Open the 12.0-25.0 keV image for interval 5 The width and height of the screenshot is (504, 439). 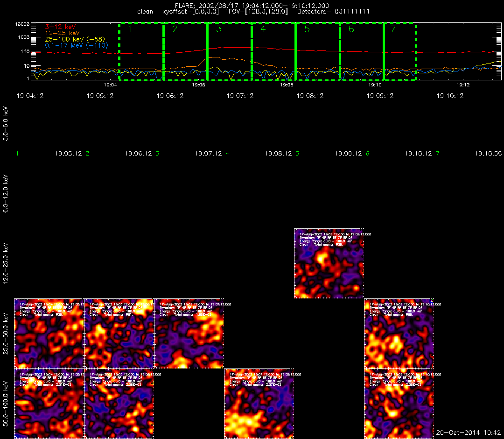point(329,263)
